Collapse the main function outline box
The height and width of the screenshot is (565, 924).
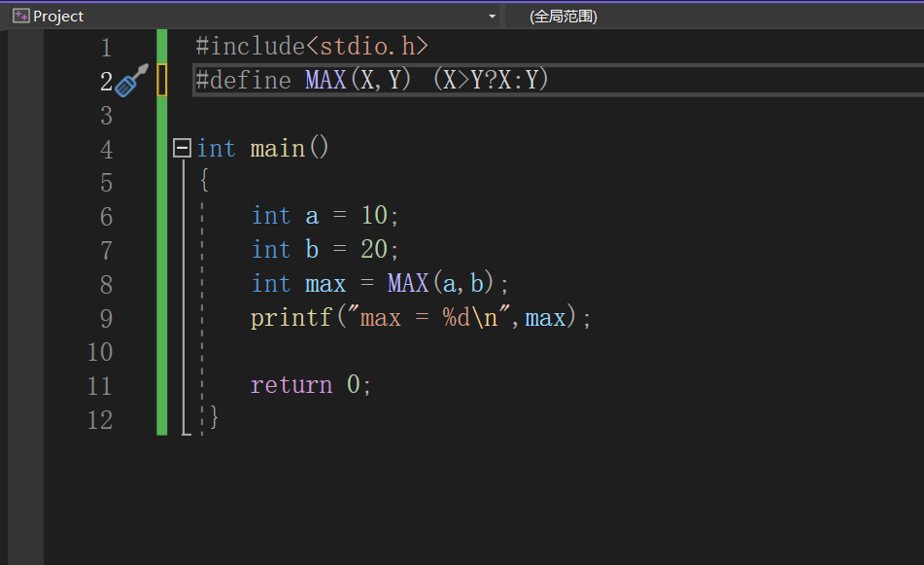pyautogui.click(x=182, y=148)
